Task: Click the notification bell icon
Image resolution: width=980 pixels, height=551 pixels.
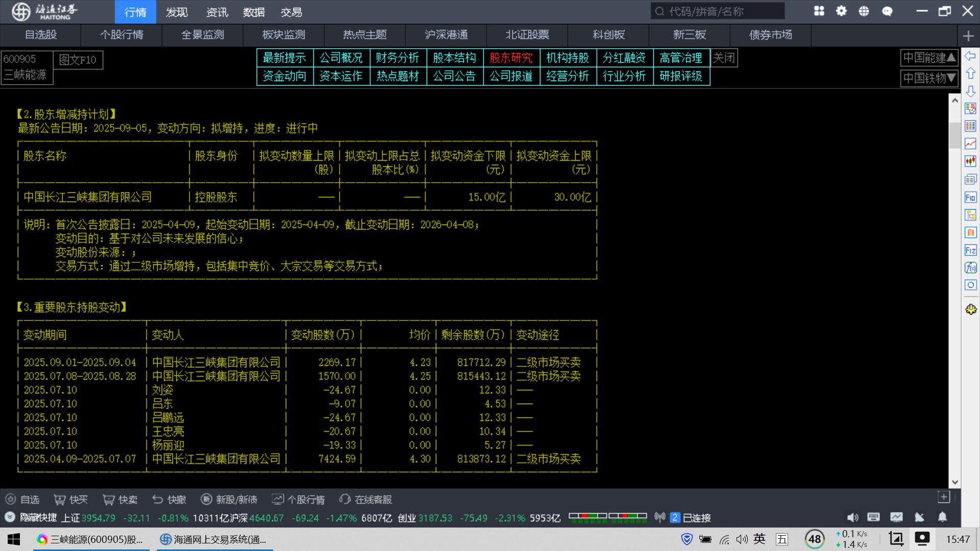Action: point(942,517)
